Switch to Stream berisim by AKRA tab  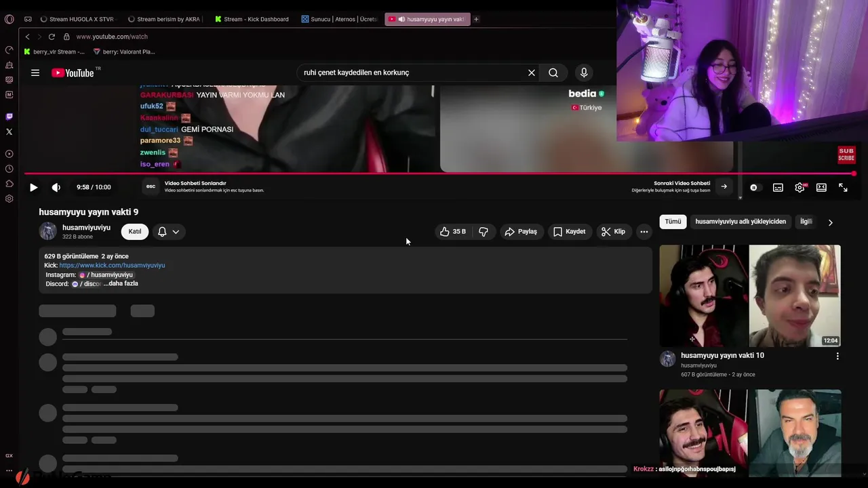tap(164, 19)
